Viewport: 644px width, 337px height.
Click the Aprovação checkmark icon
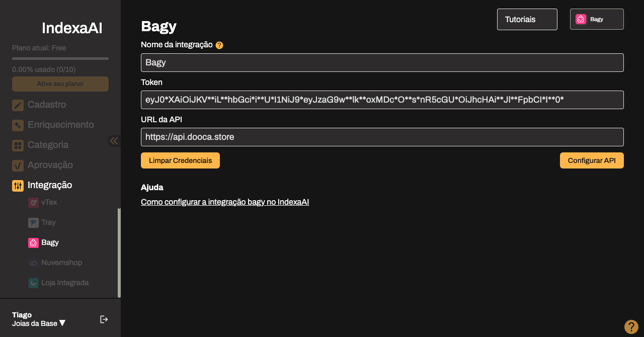tap(18, 165)
